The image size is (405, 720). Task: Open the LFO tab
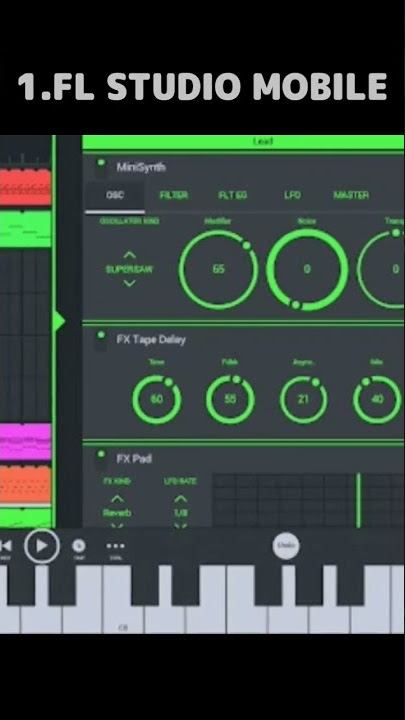click(292, 196)
